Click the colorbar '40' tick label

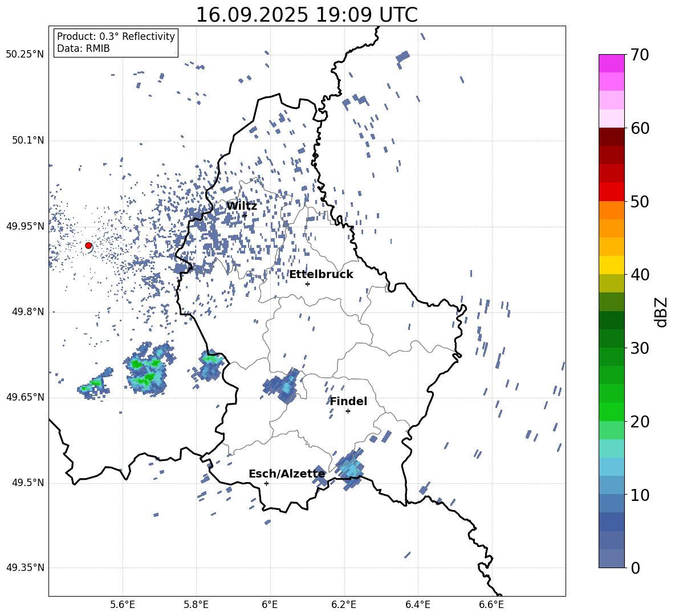pos(640,275)
